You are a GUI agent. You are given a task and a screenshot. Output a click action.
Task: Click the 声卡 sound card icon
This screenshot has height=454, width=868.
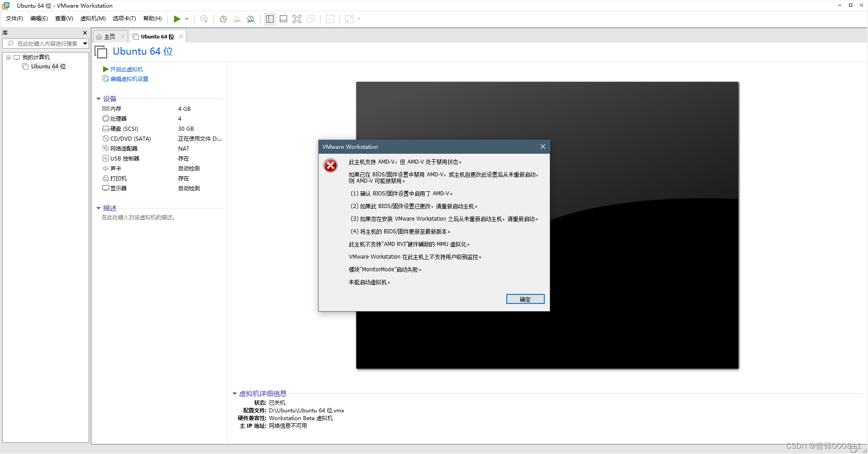pyautogui.click(x=106, y=168)
